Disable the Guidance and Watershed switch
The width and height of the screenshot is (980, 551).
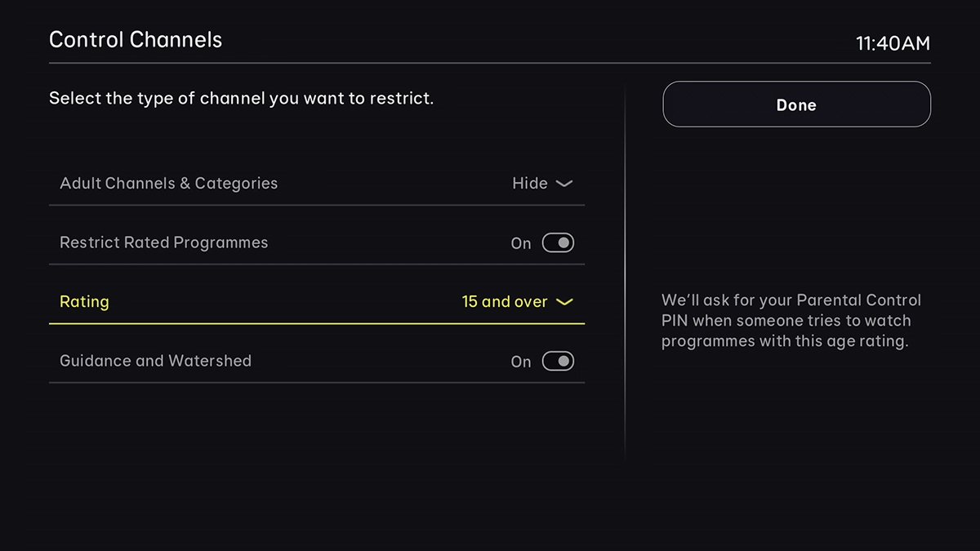(x=558, y=361)
